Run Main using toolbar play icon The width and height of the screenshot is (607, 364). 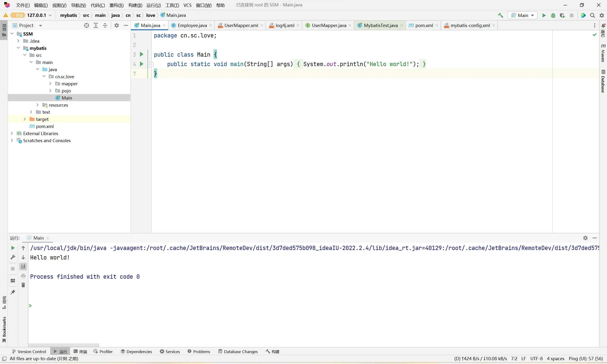coord(544,15)
